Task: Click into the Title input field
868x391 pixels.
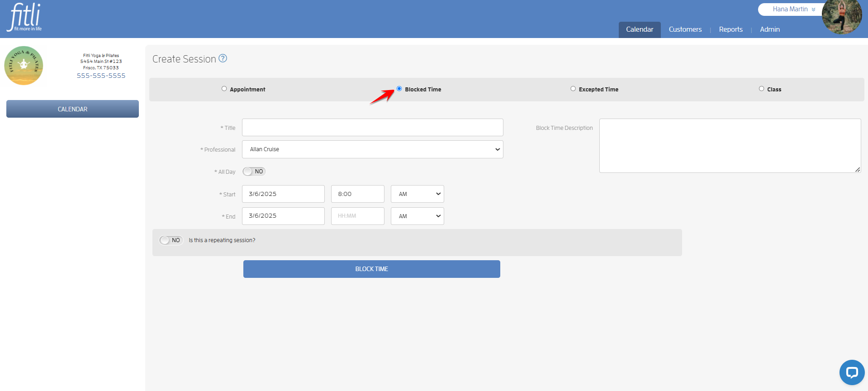Action: pos(372,127)
